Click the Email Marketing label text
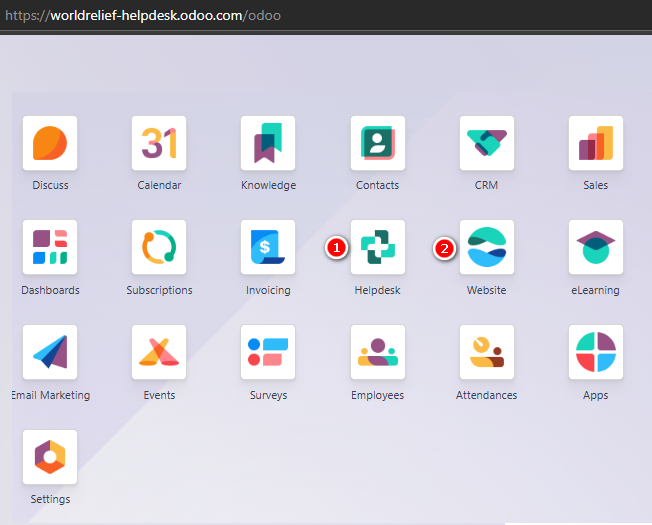This screenshot has height=525, width=652. pos(51,395)
